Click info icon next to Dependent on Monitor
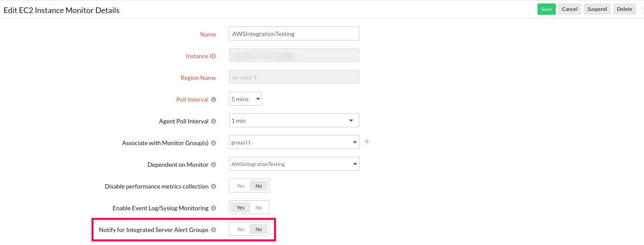The height and width of the screenshot is (245, 644). coord(213,165)
